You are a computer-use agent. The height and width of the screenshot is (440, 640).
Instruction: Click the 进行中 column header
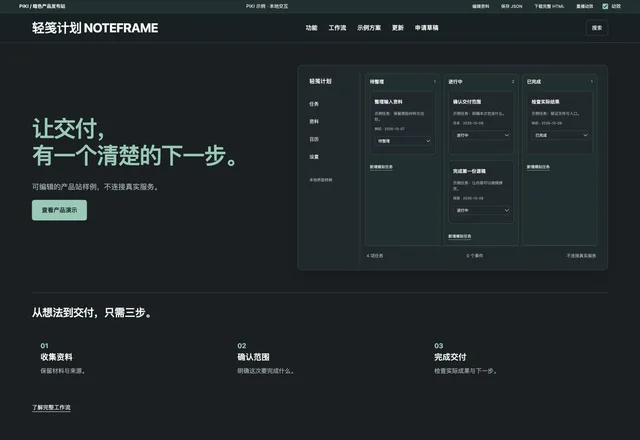click(456, 82)
